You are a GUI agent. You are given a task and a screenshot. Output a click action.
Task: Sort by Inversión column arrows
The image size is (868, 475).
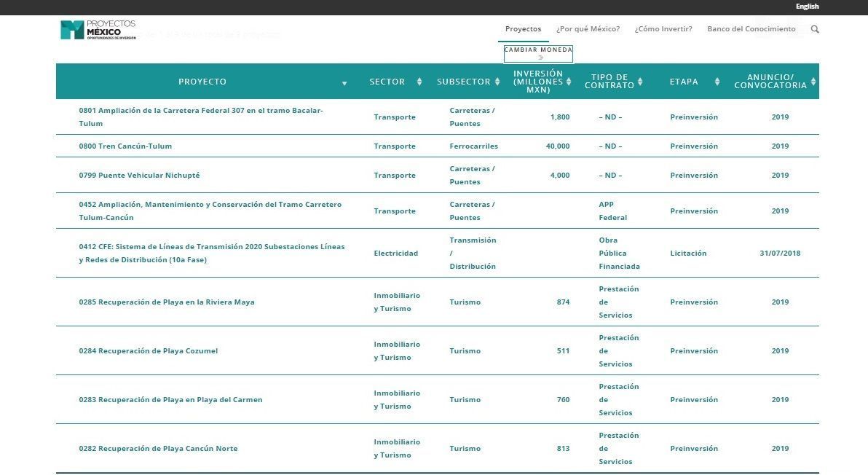coord(569,82)
